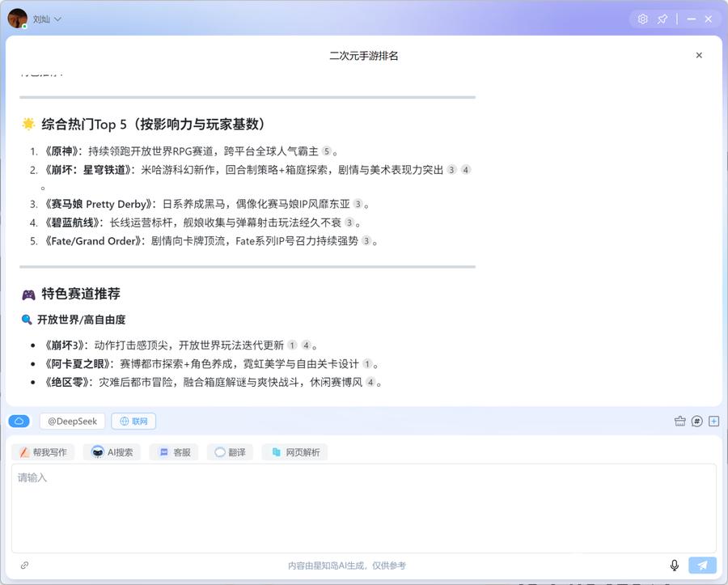Select the 翻译 translate feature

click(x=230, y=452)
